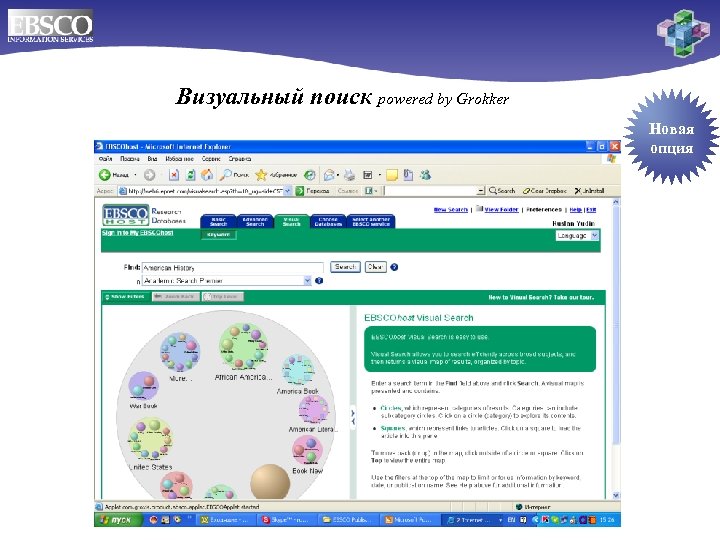Switch to the Basic Search tab
The height and width of the screenshot is (540, 720).
[219, 221]
